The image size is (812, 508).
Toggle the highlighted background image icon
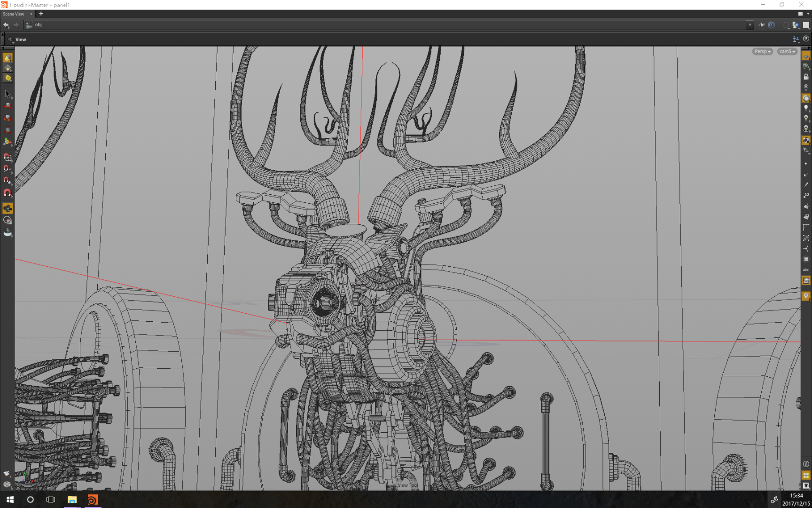806,281
